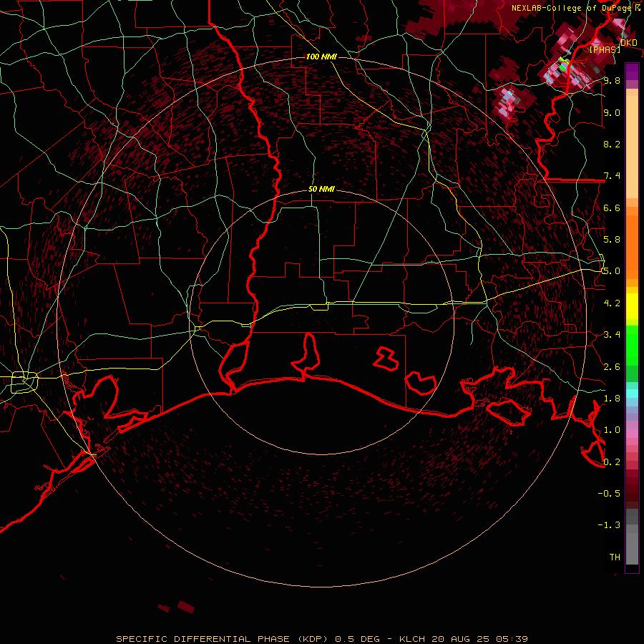Click the '100 NMI' range ring label
The height and width of the screenshot is (644, 644).
tap(321, 57)
